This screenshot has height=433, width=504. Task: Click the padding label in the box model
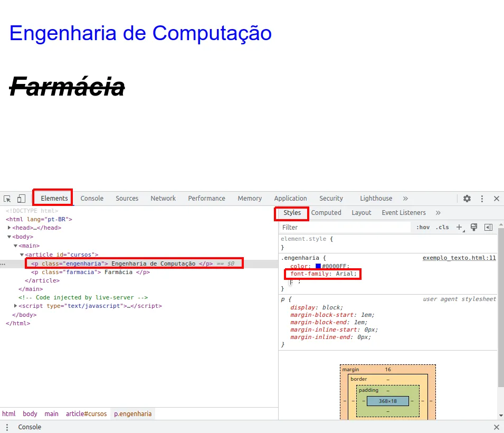pyautogui.click(x=368, y=390)
